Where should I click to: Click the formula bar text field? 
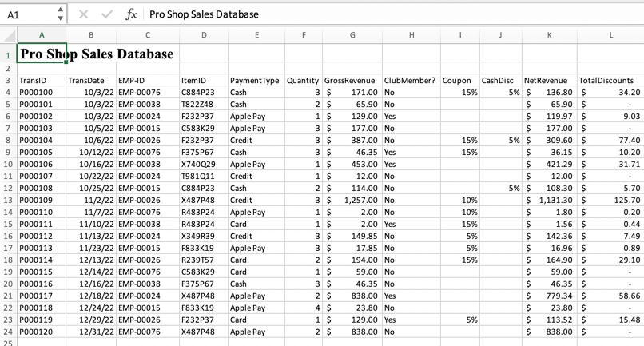393,14
